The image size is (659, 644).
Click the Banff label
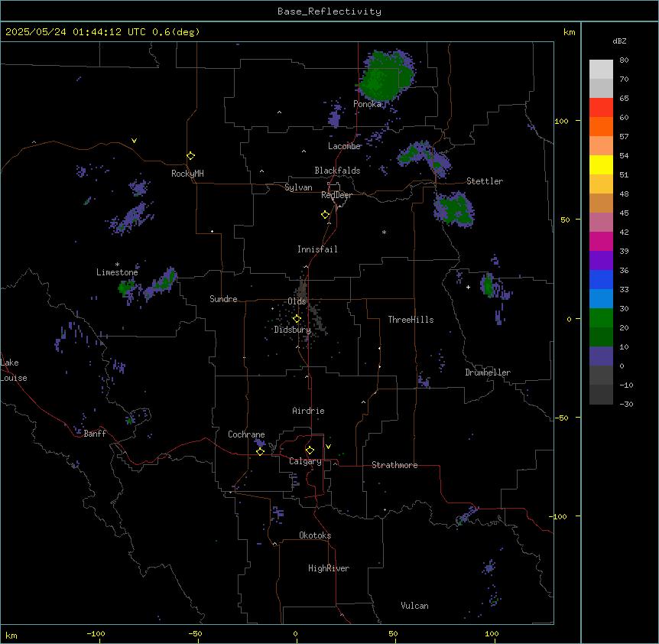95,434
